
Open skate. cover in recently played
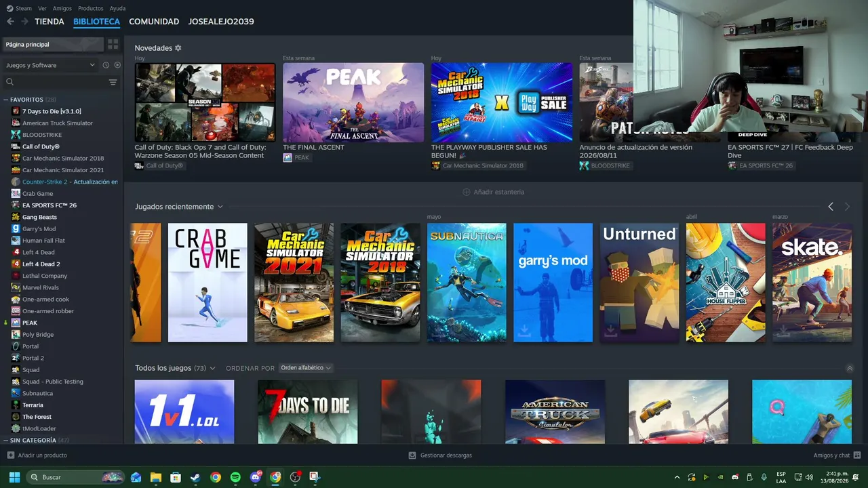point(812,283)
